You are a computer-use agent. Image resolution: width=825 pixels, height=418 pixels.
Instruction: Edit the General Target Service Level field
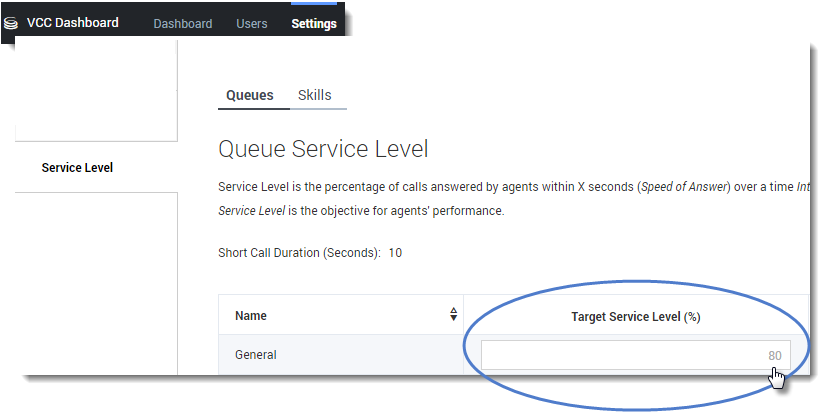(x=635, y=355)
